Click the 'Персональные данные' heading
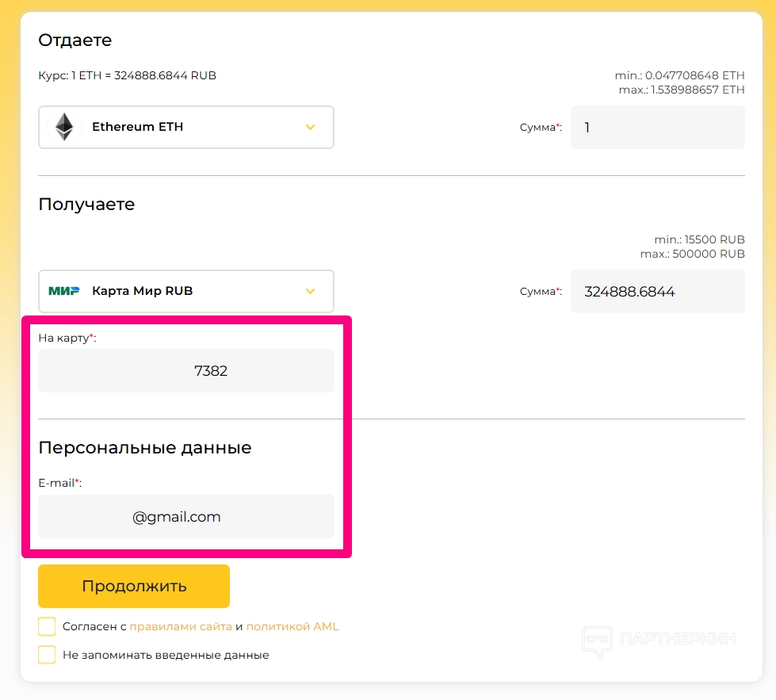 145,447
